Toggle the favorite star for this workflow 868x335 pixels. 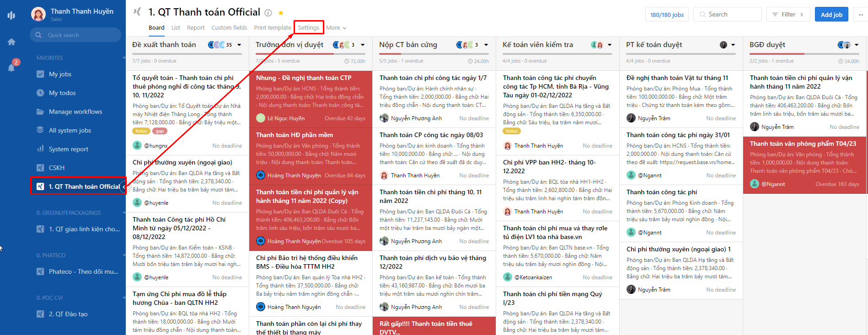pyautogui.click(x=281, y=13)
